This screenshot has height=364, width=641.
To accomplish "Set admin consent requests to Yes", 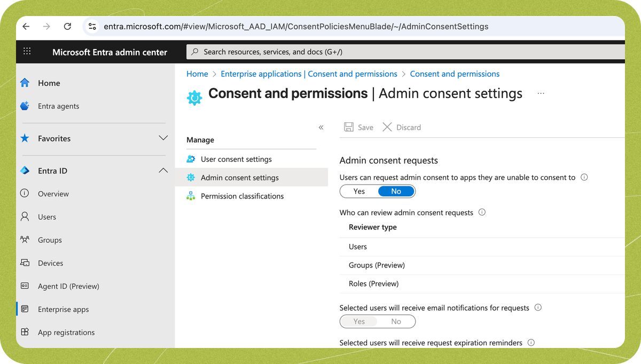I will tap(359, 191).
